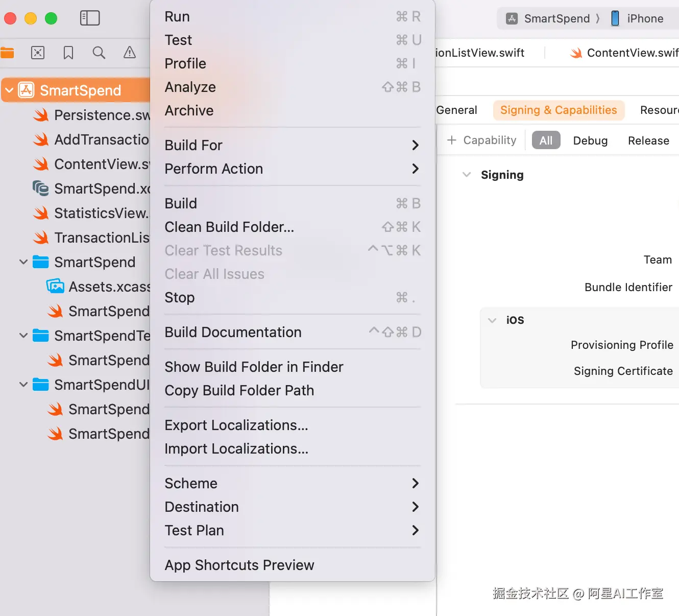The width and height of the screenshot is (679, 616).
Task: Open the source control navigator icon
Action: click(x=38, y=53)
